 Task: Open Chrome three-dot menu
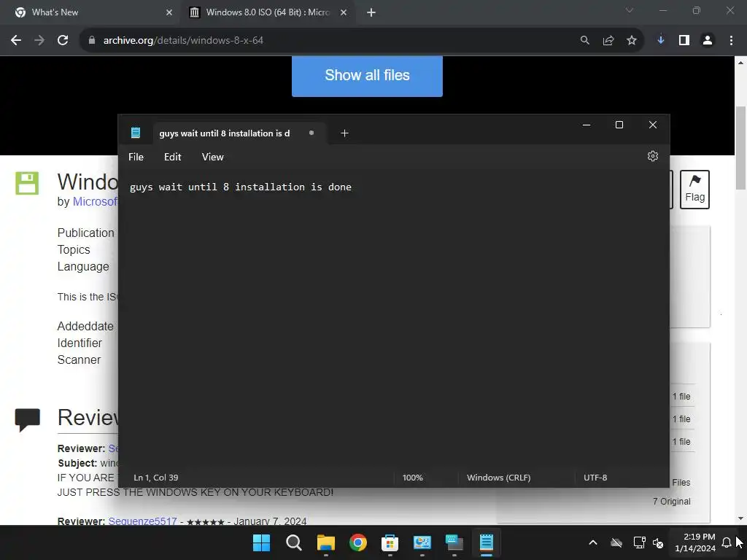(x=731, y=41)
